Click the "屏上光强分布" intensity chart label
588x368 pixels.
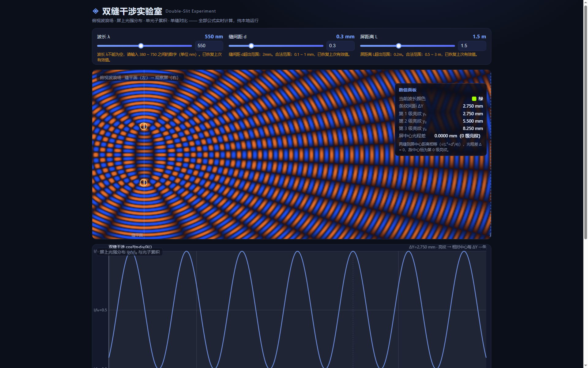130,252
